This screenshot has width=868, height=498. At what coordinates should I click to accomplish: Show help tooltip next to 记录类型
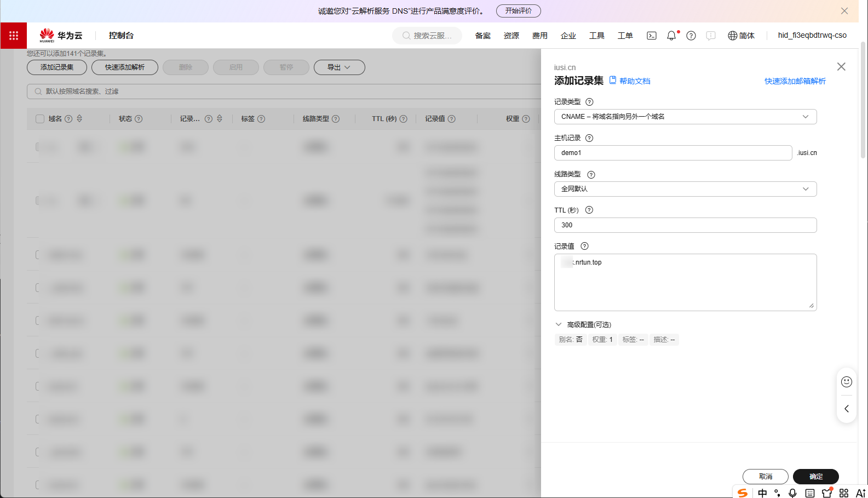[x=589, y=102]
